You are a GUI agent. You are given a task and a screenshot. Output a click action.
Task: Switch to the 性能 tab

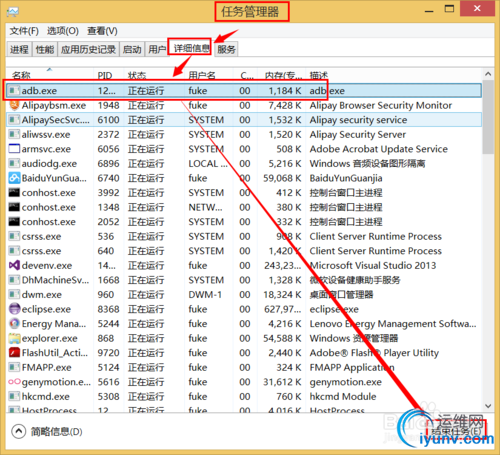[45, 49]
